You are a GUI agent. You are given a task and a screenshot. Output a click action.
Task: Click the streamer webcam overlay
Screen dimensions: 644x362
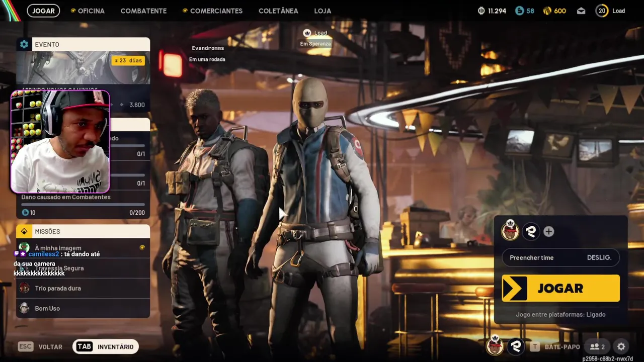pyautogui.click(x=60, y=142)
